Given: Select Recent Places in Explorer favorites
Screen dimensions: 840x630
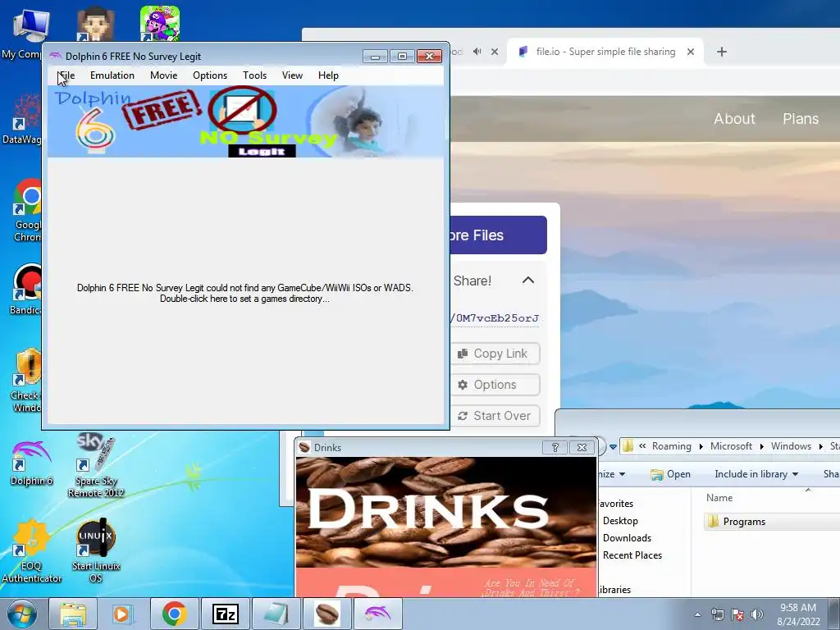Looking at the screenshot, I should pyautogui.click(x=632, y=555).
